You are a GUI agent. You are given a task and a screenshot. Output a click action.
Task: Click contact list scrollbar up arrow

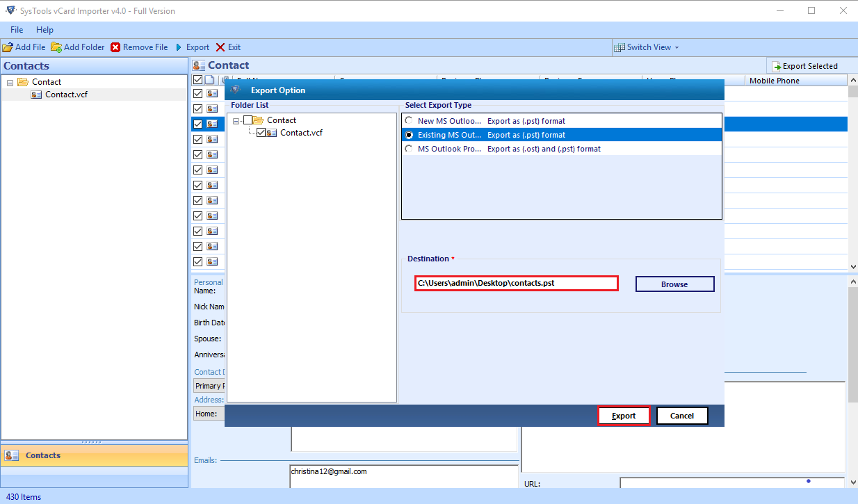[852, 81]
